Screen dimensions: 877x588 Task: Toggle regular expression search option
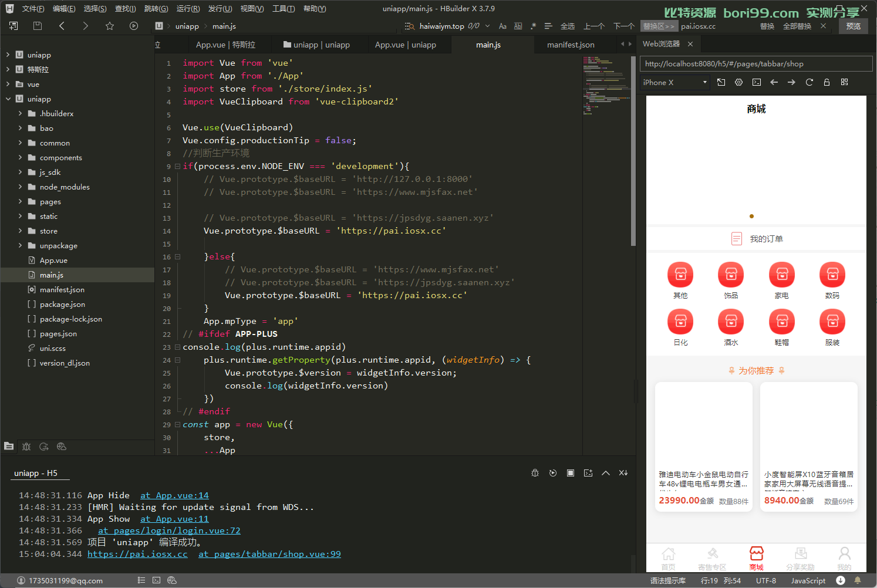(x=533, y=26)
